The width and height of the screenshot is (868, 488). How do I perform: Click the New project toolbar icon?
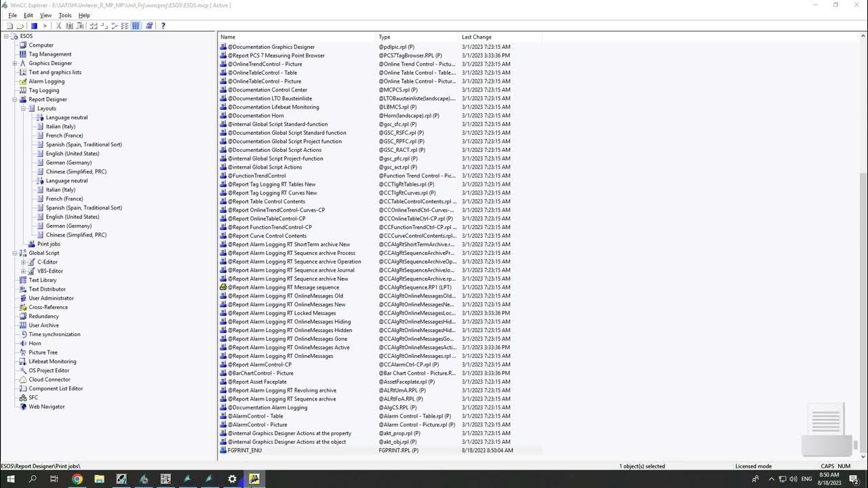point(9,26)
